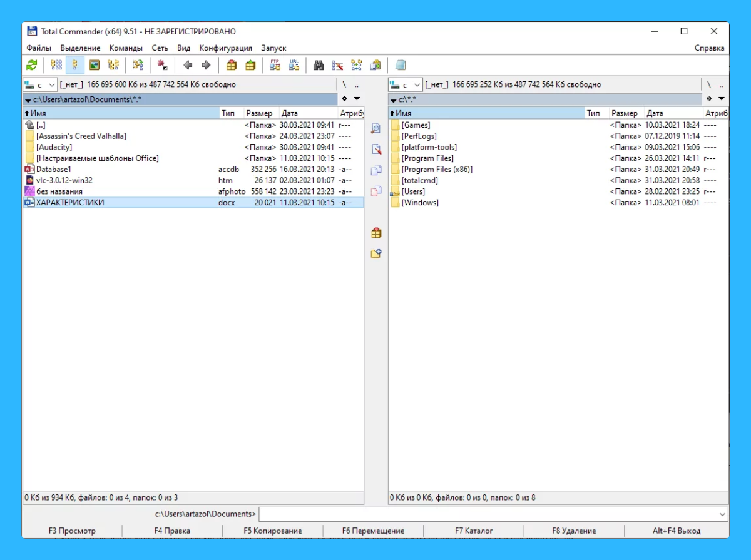This screenshot has height=560, width=751.
Task: Open the Конфигурация menu
Action: tap(225, 48)
